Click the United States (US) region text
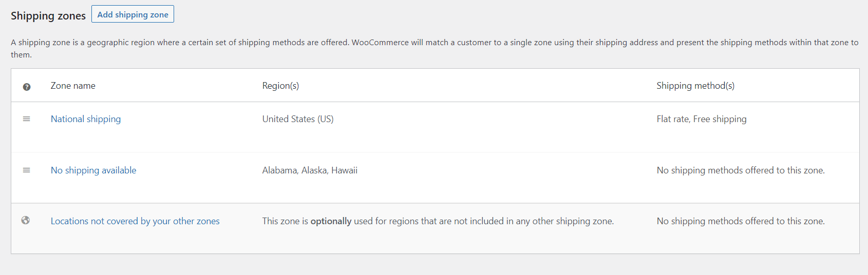The height and width of the screenshot is (275, 868). point(298,119)
